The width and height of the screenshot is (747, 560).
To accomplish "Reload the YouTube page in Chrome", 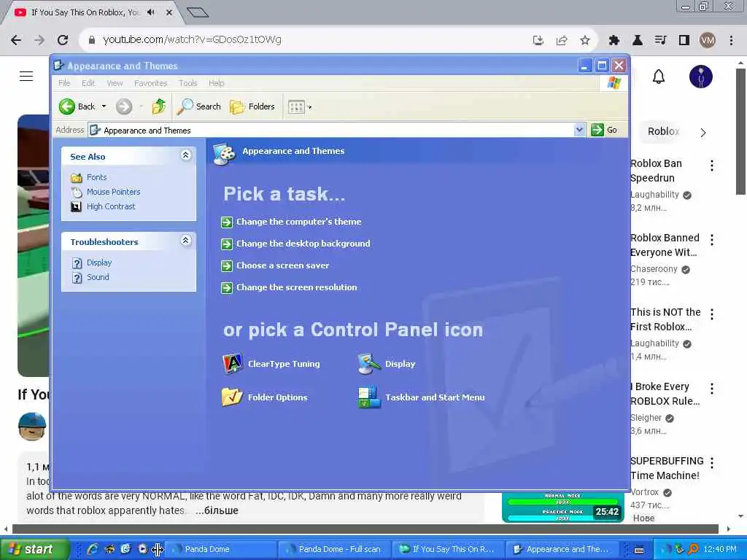I will tap(63, 40).
